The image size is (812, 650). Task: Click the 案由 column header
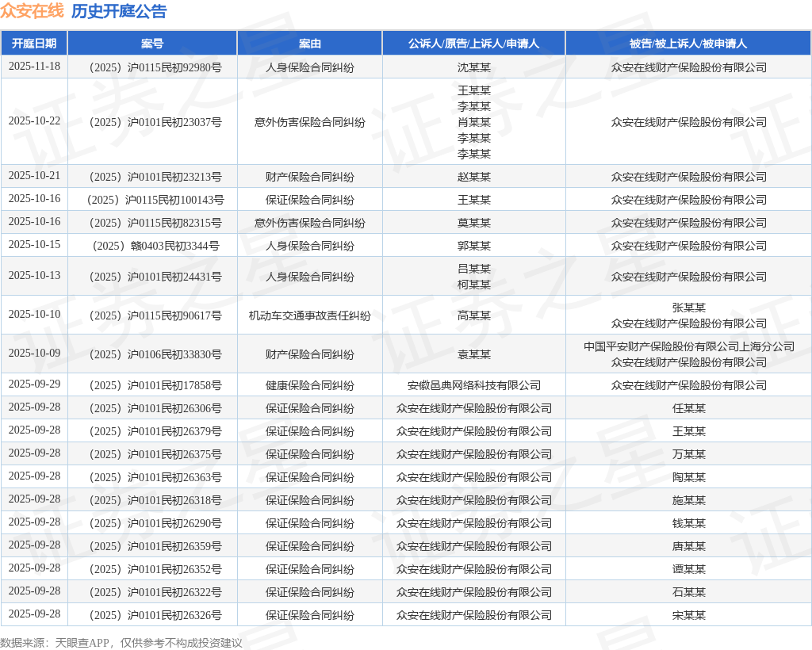point(310,44)
